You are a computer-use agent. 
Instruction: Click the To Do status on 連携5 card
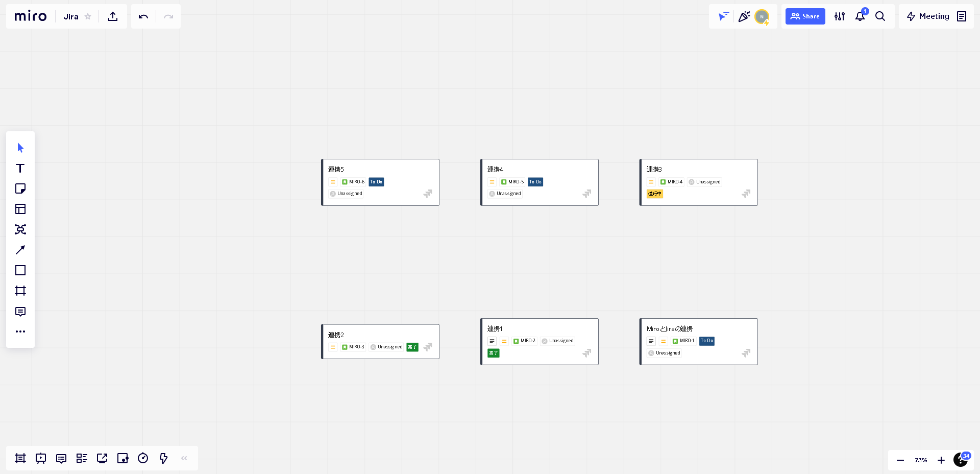click(376, 182)
